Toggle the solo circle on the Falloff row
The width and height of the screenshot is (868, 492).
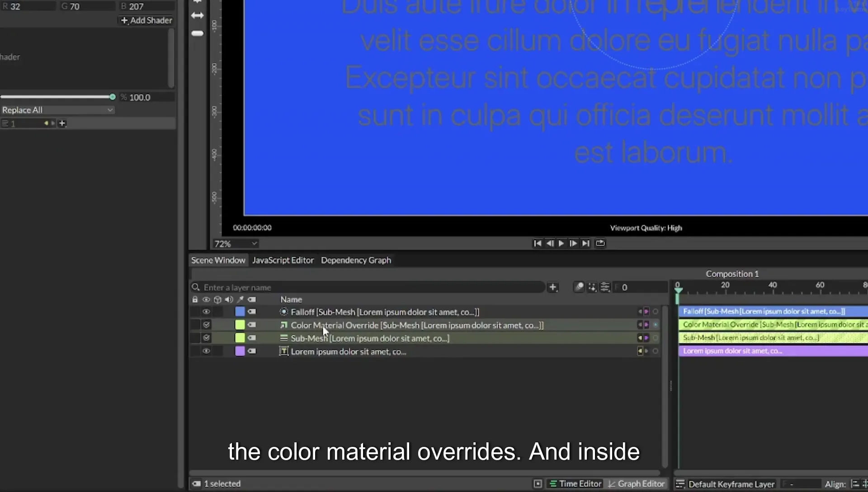coord(656,312)
